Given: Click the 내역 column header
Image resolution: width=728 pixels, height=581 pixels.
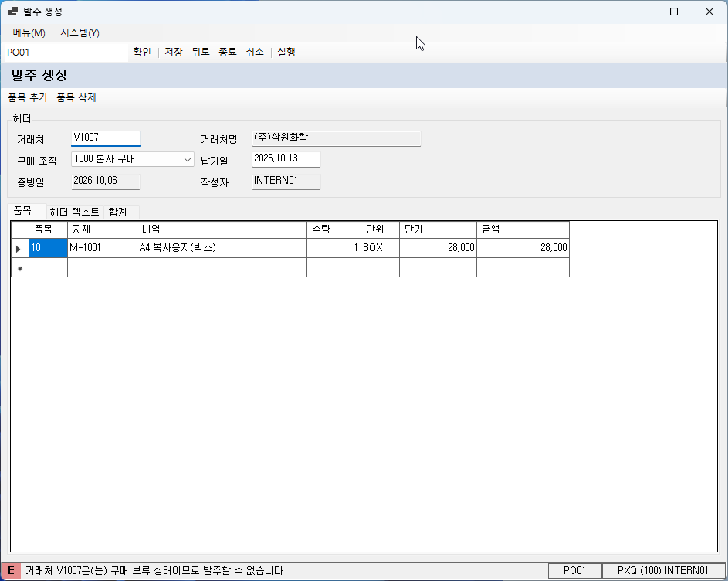Looking at the screenshot, I should click(222, 229).
